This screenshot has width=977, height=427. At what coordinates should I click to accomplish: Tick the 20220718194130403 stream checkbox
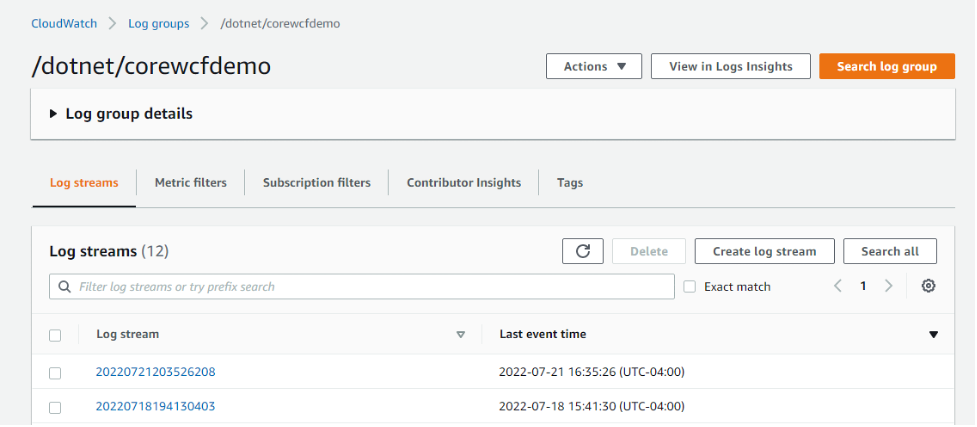coord(55,407)
